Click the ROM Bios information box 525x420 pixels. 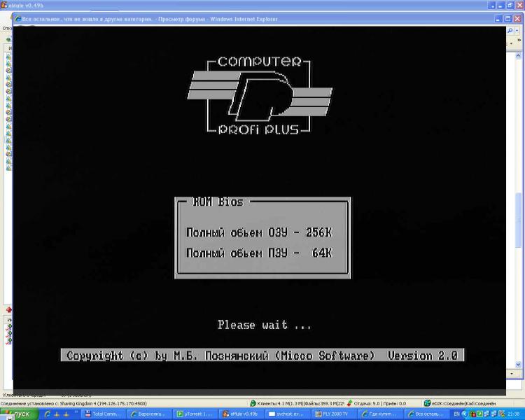click(262, 237)
